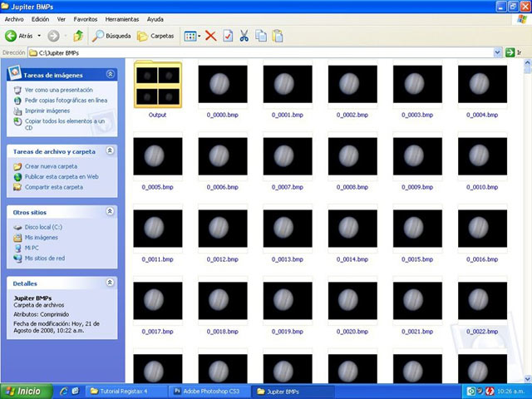Collapse the Detalles panel
Screen dimensions: 532x399
pos(111,283)
